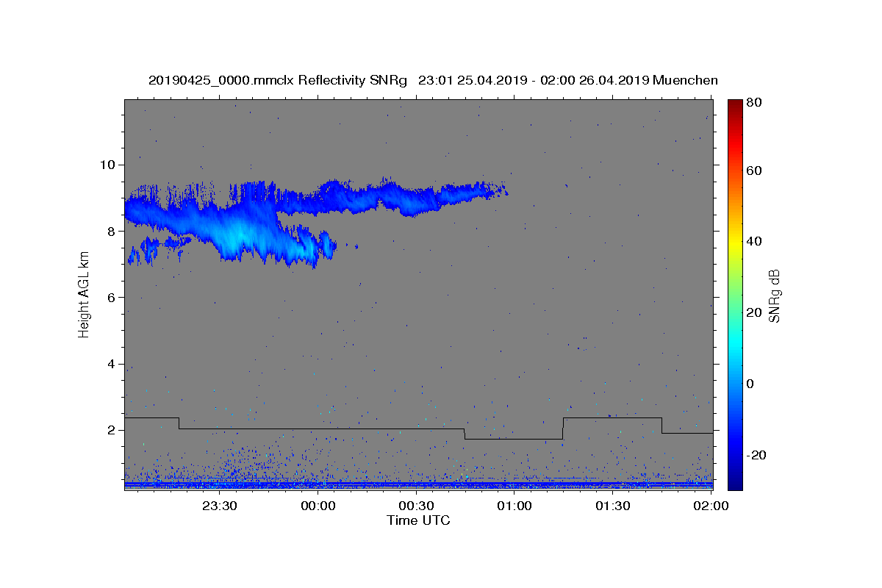
Task: Click the 00:30 time axis label
Action: pos(417,506)
